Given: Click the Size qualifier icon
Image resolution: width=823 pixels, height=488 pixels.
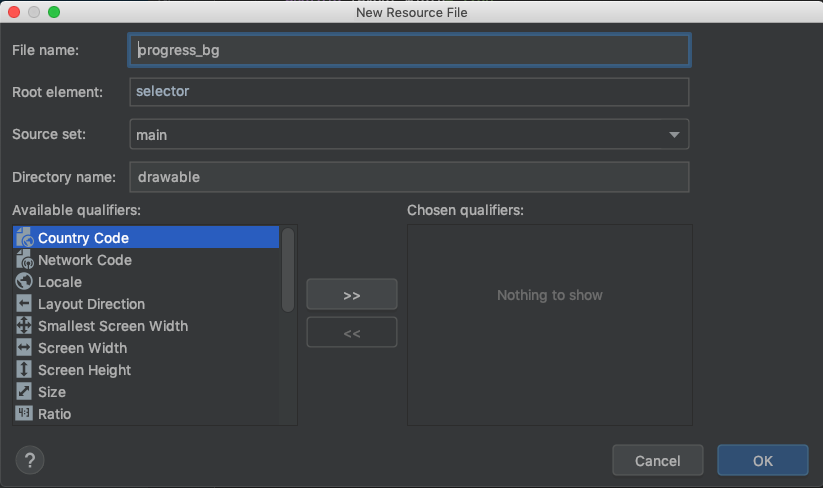Looking at the screenshot, I should click(x=24, y=391).
